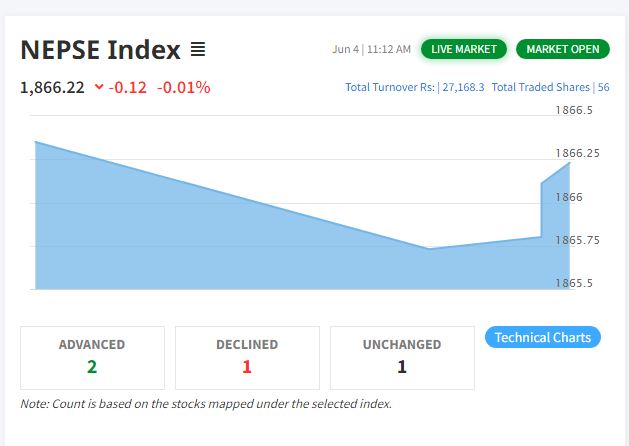Screen dimensions: 629x446
Task: Click the Total Traded Shares label
Action: coord(541,87)
